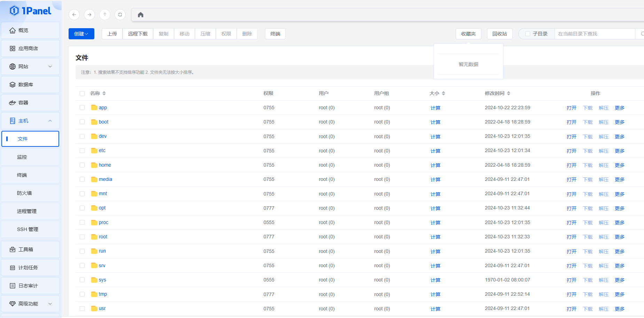
Task: Open the 回收站 recycle bin
Action: click(500, 34)
